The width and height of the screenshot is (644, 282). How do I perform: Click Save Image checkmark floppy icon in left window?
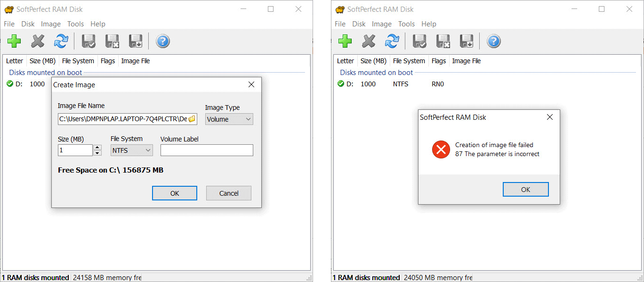coord(89,41)
